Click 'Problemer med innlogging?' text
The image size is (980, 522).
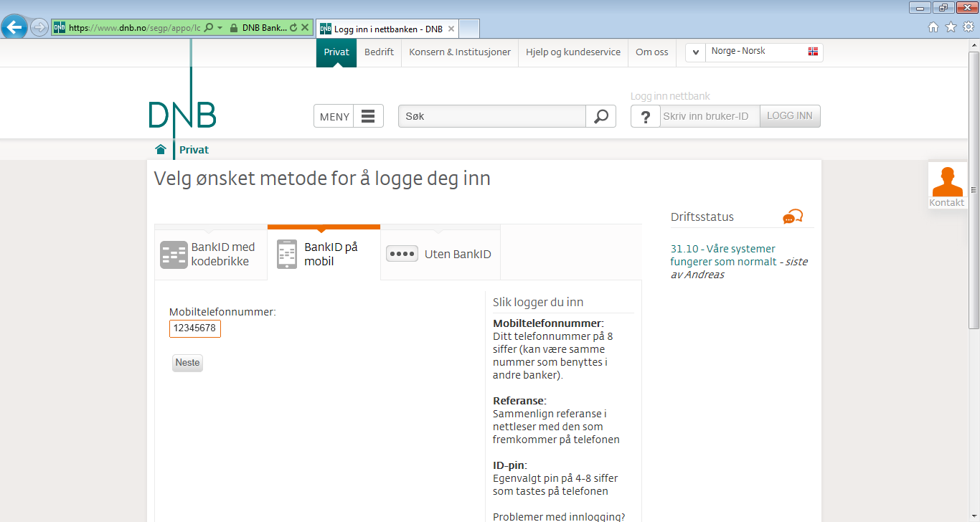coord(559,517)
